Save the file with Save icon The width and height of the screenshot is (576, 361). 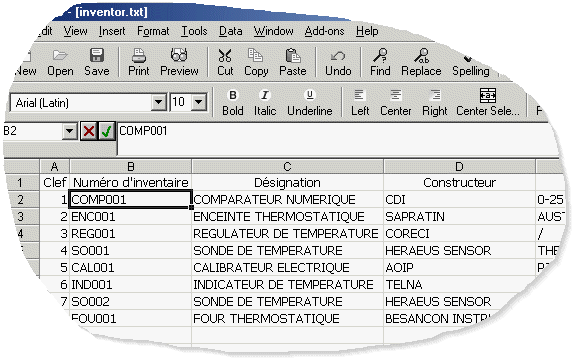coord(97,62)
